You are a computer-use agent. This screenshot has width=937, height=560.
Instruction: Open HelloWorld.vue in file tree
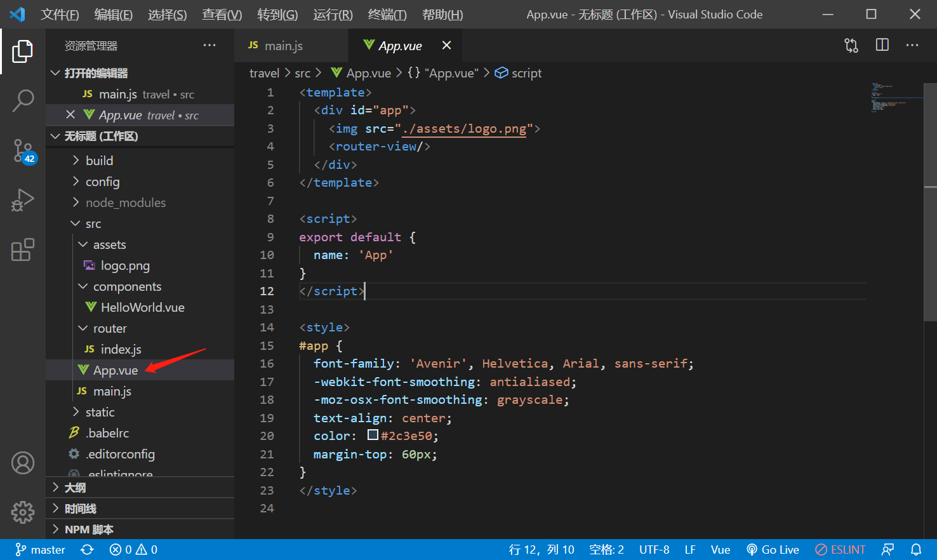(x=140, y=307)
